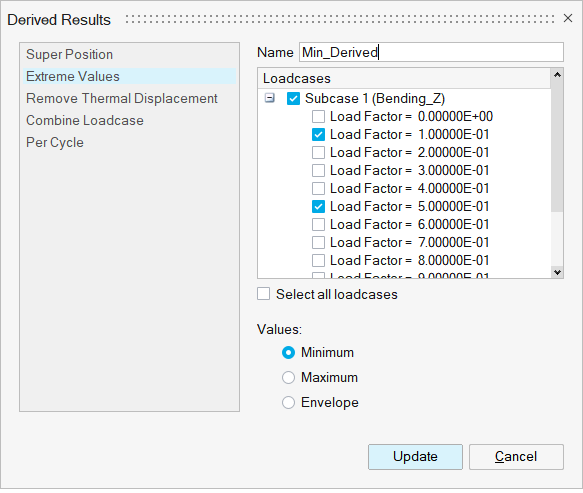
Task: Enable Select all loadcases
Action: tap(264, 294)
